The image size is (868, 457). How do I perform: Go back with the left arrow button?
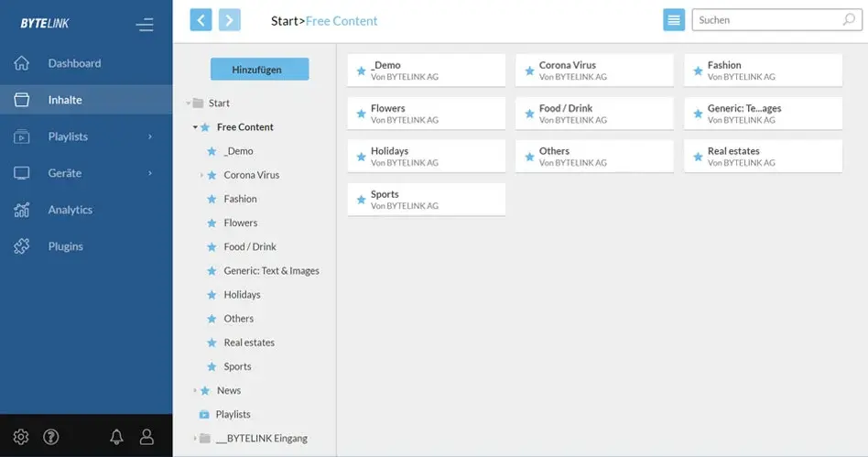[x=201, y=20]
